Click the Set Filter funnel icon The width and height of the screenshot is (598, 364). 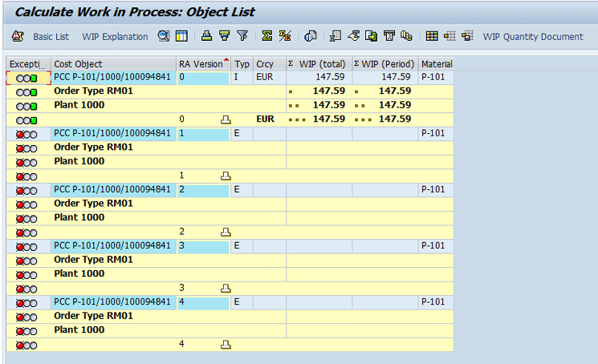pos(242,36)
